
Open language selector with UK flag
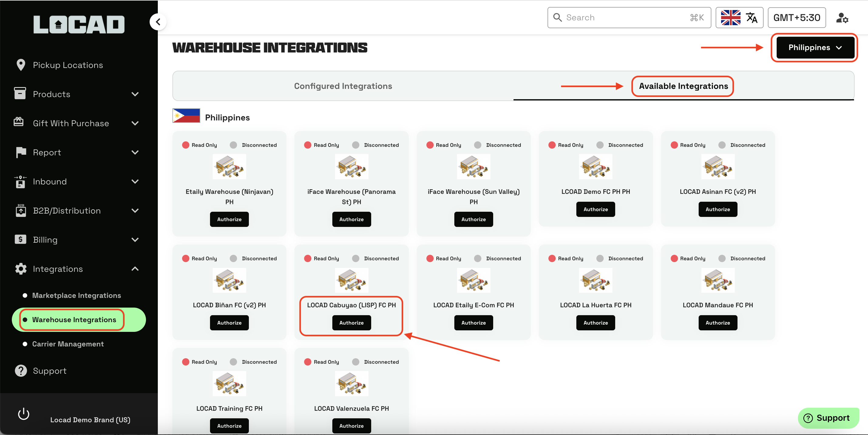[739, 18]
